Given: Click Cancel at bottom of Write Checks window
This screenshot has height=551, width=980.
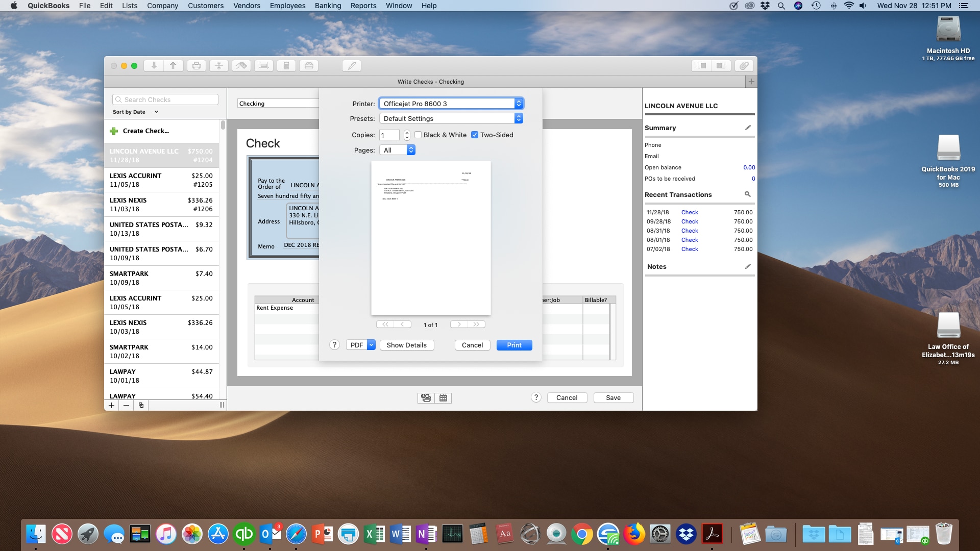Looking at the screenshot, I should point(567,398).
